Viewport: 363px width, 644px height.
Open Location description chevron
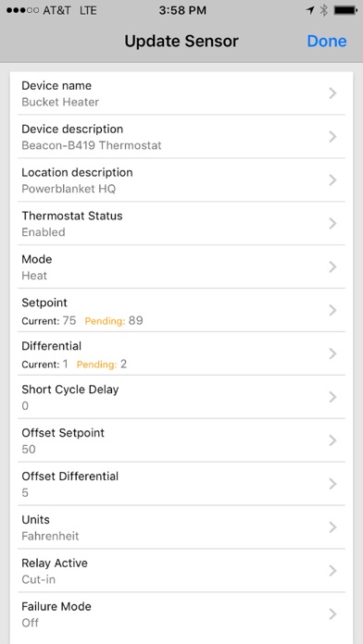pyautogui.click(x=333, y=180)
